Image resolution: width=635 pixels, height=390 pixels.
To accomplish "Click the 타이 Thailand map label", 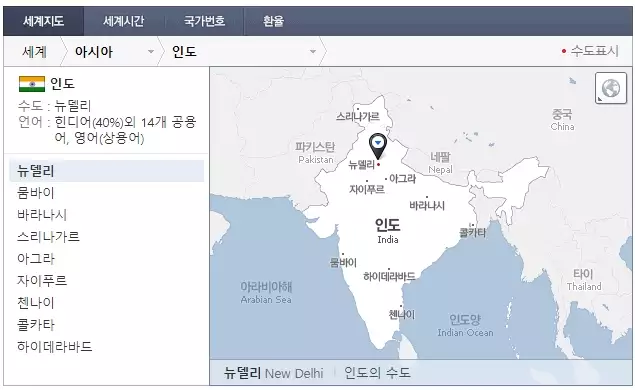I will 584,280.
